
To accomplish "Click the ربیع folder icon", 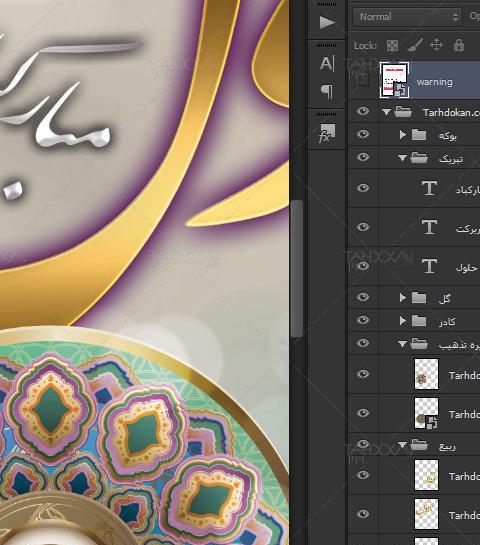I will [x=419, y=445].
